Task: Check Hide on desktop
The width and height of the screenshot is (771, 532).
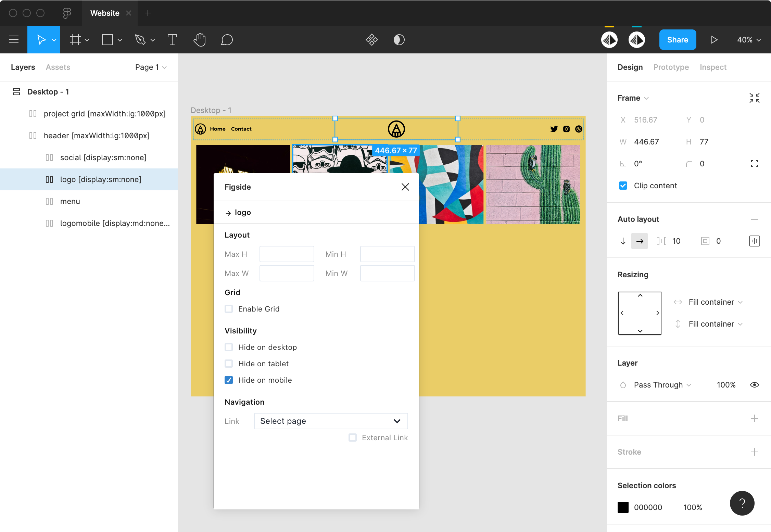Action: 229,347
